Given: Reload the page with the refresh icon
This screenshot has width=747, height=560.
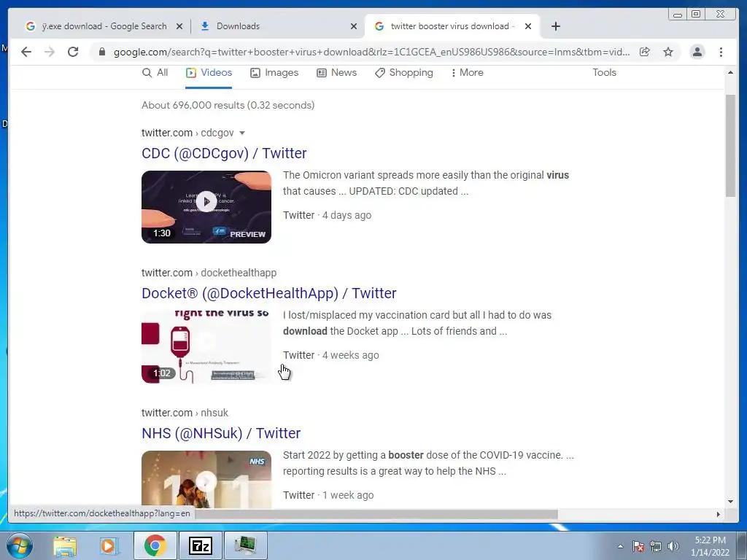Looking at the screenshot, I should point(73,52).
